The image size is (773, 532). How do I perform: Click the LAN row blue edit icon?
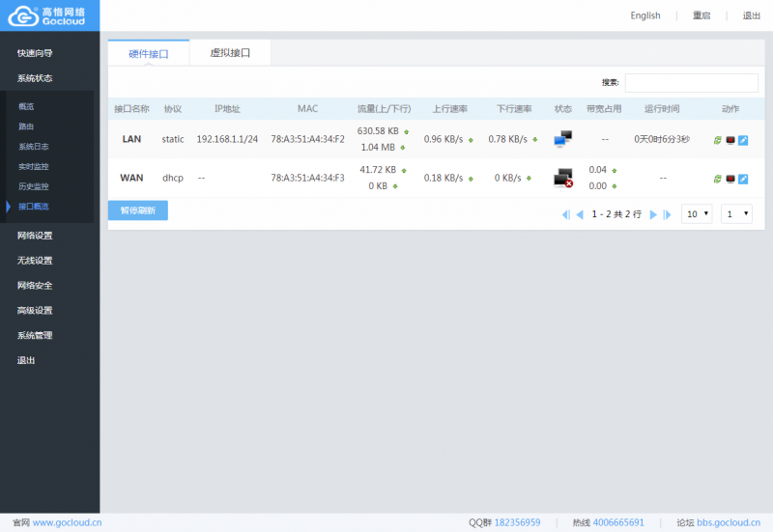743,140
